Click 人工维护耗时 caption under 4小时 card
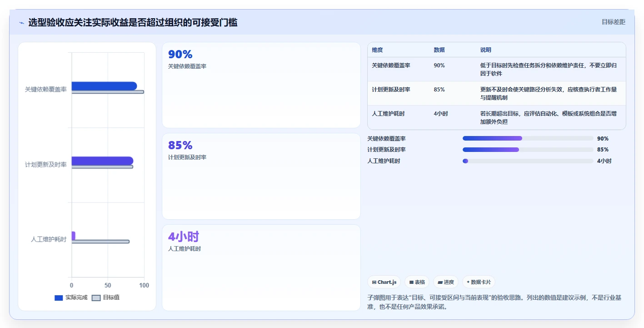644x328 pixels. (185, 249)
